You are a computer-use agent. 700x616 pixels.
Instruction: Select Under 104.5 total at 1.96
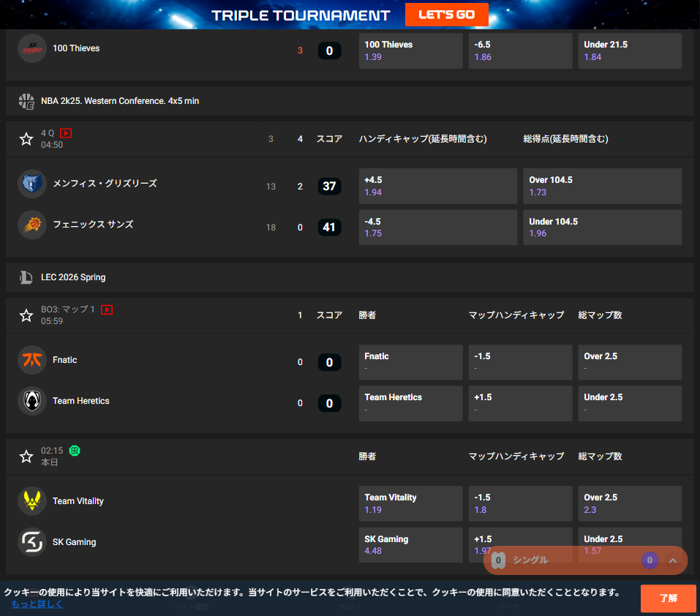pos(602,228)
